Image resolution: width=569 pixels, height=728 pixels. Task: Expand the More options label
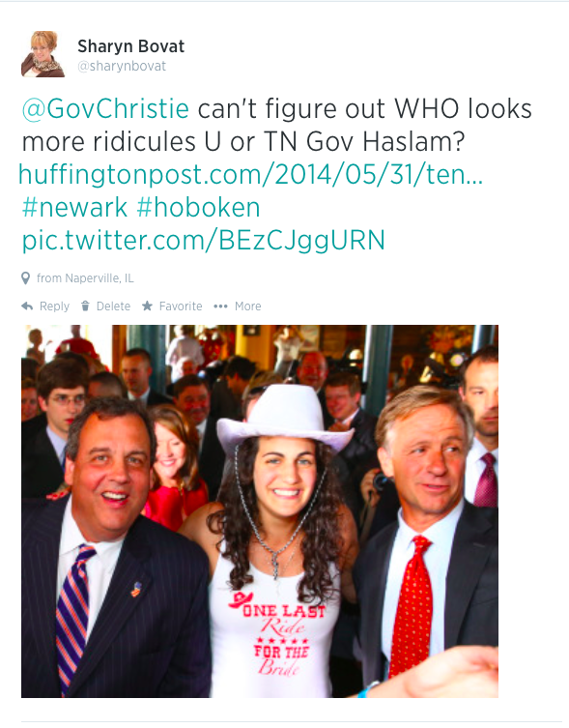click(x=248, y=306)
